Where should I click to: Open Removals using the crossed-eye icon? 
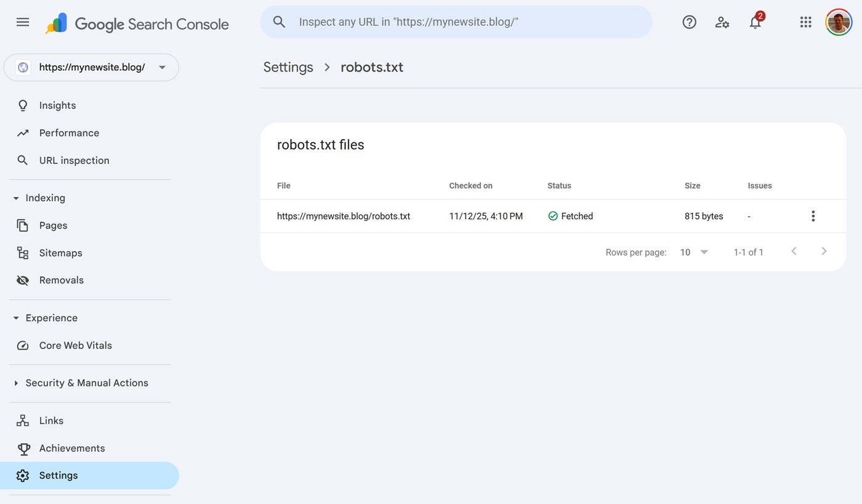pos(23,280)
